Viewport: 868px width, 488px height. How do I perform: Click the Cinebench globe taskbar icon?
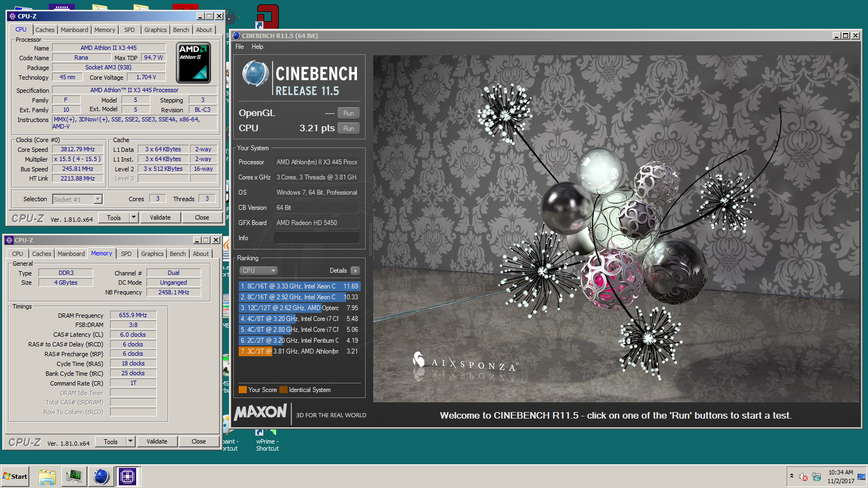(x=101, y=477)
